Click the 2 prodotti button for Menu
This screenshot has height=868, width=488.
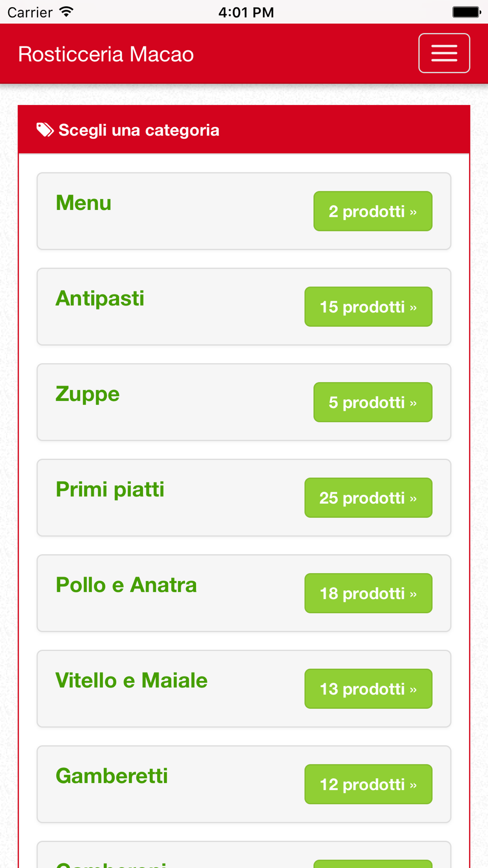coord(373,211)
